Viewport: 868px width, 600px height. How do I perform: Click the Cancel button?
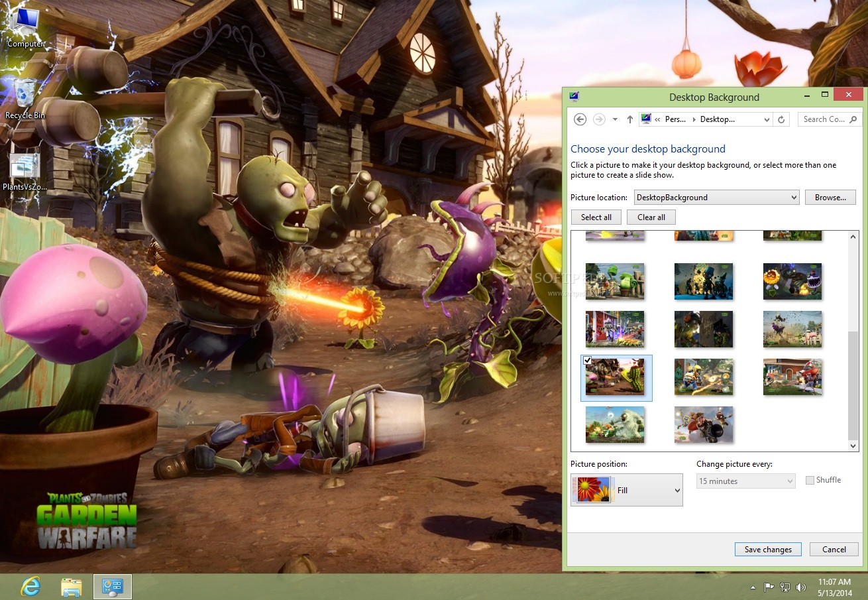click(x=834, y=549)
